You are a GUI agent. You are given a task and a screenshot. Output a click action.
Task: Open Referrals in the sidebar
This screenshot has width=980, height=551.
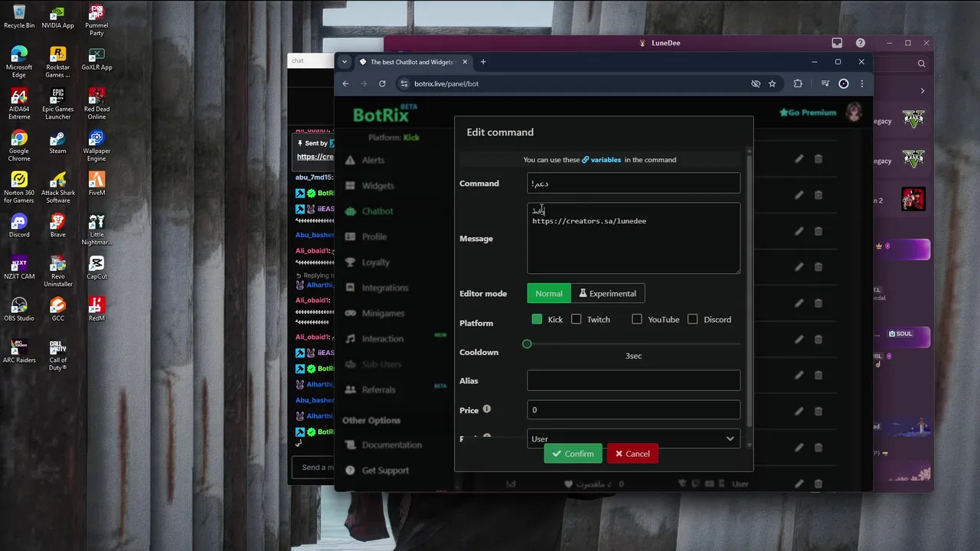370,390
